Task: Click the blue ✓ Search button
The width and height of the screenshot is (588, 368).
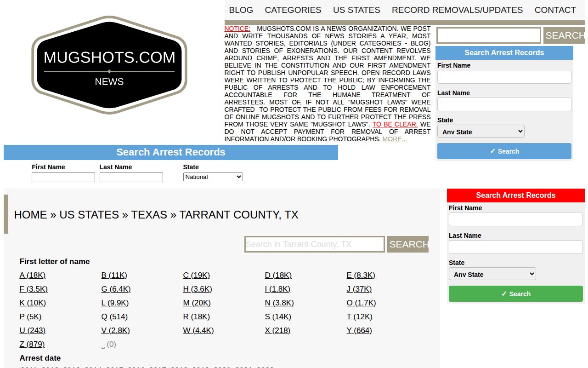Action: point(504,151)
